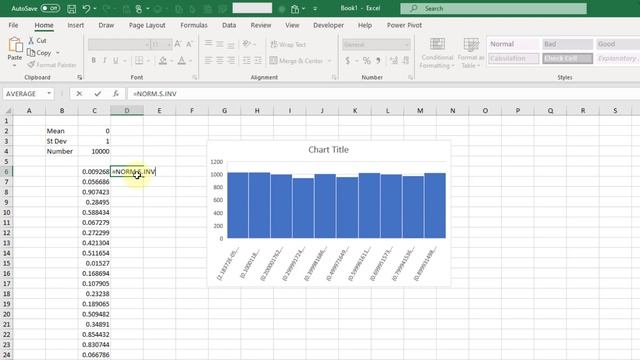Click Decrease Font Size icon

pos(189,44)
